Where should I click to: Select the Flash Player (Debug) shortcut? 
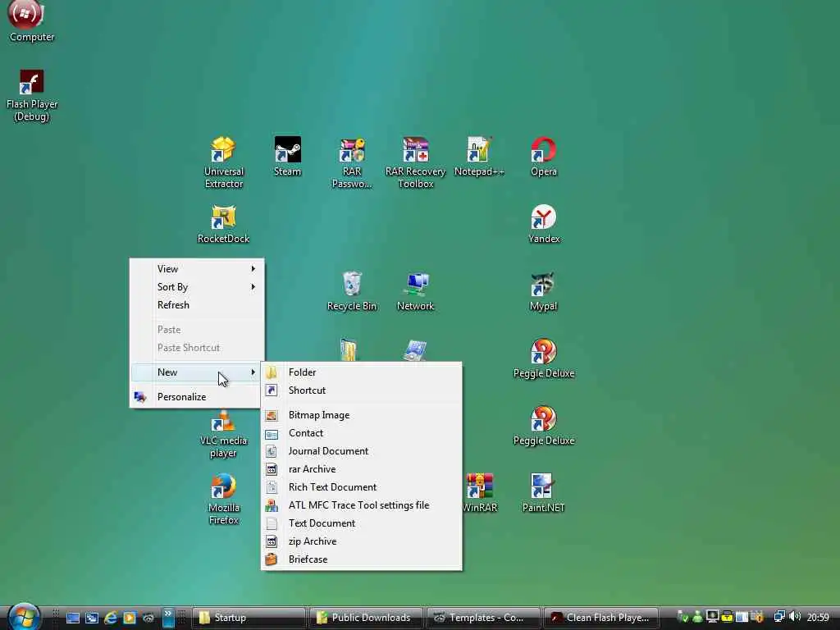pos(32,95)
